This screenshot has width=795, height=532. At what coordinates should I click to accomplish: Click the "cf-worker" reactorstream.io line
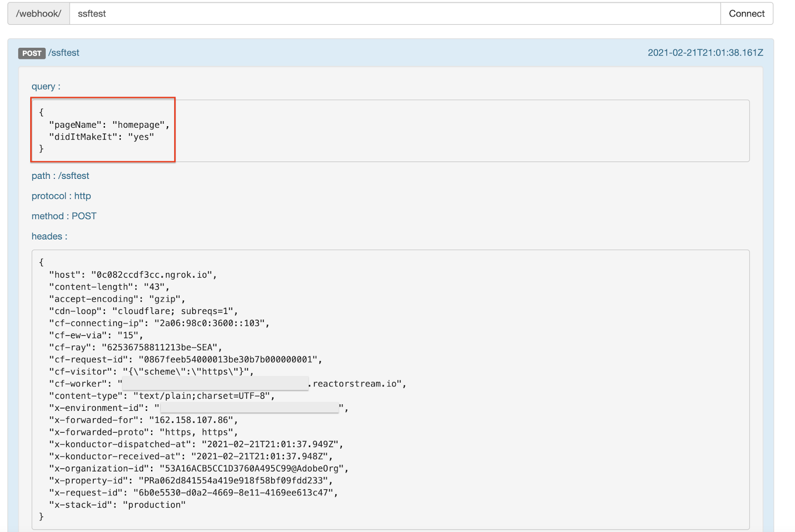click(228, 384)
